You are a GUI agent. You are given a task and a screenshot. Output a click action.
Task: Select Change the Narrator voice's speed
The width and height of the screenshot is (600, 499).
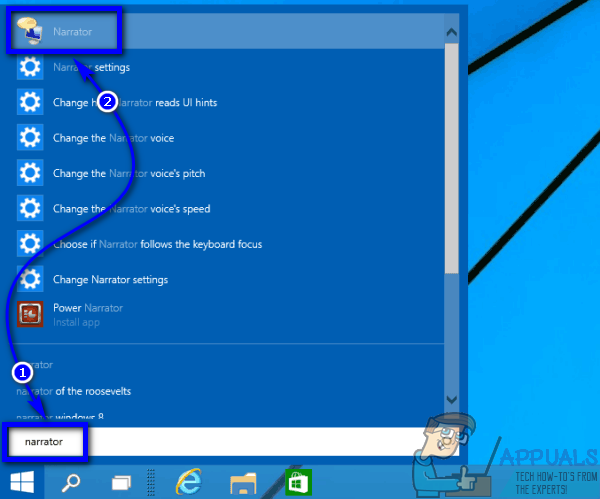click(130, 209)
